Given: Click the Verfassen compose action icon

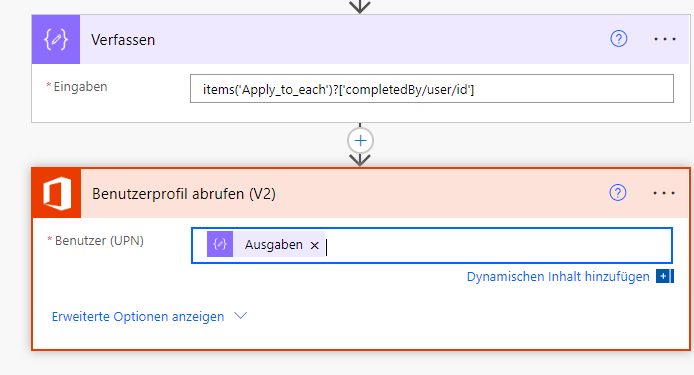Looking at the screenshot, I should [x=56, y=39].
